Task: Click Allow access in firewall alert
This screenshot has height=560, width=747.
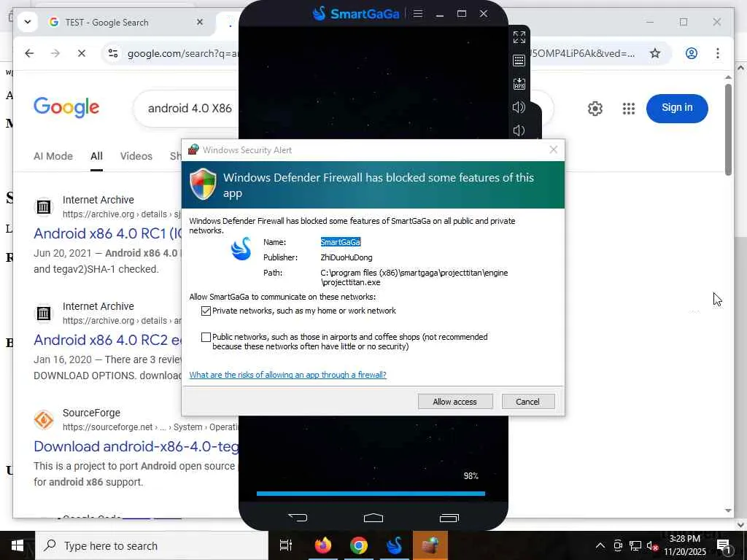Action: point(455,402)
